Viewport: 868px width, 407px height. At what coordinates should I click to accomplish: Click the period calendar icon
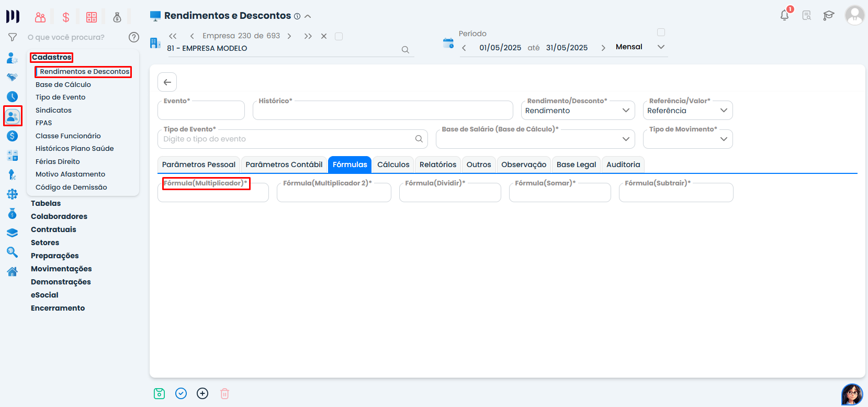(448, 43)
